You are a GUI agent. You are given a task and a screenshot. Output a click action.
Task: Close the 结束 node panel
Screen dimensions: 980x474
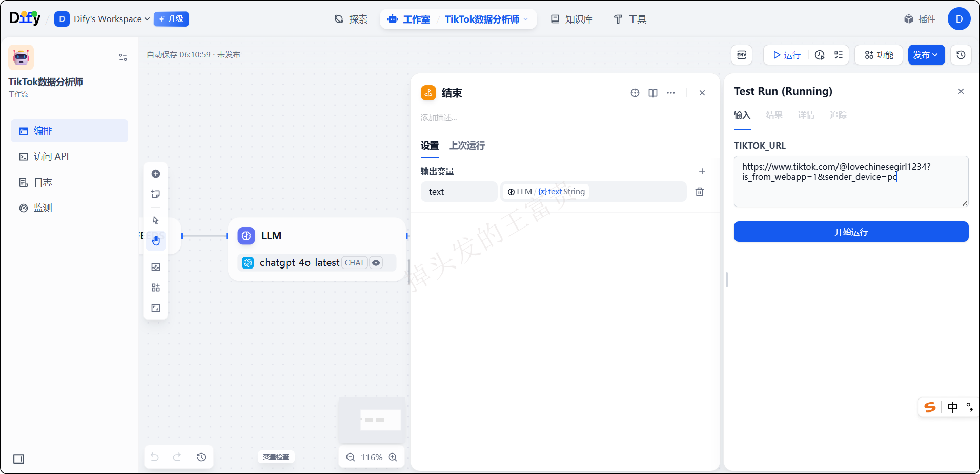(702, 93)
